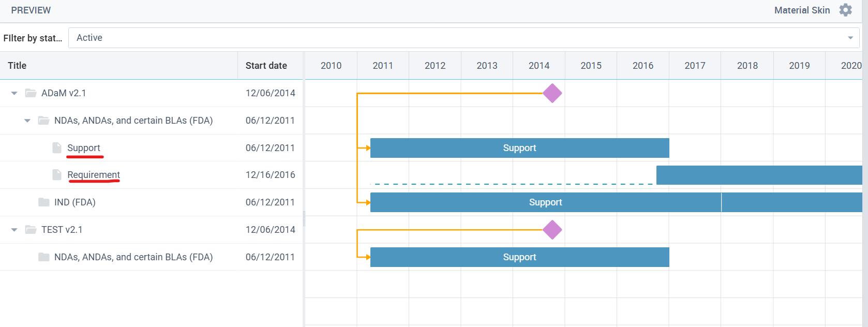
Task: Collapse the ADaM v2.1 tree node
Action: pos(14,93)
